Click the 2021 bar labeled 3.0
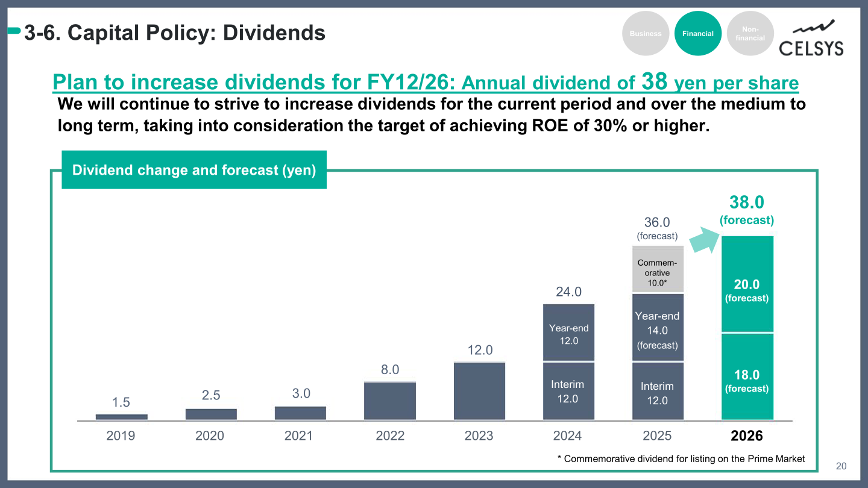 300,413
